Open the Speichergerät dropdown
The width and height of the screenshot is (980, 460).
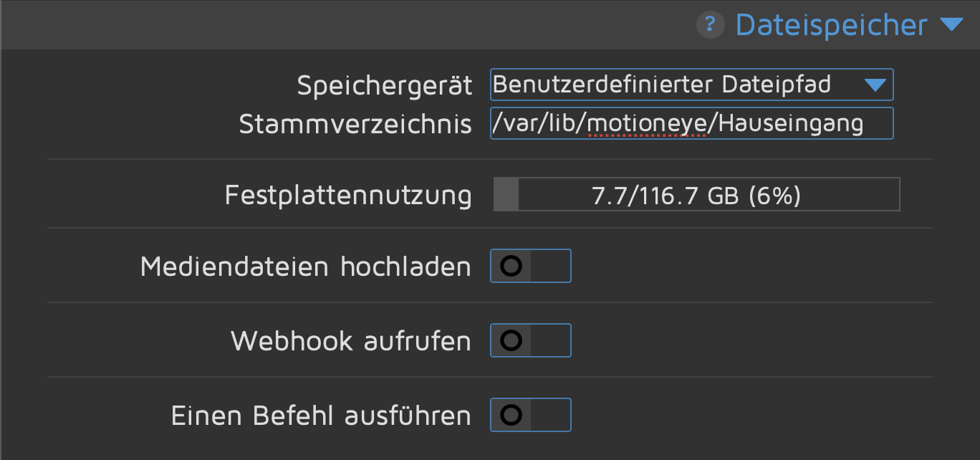point(691,85)
